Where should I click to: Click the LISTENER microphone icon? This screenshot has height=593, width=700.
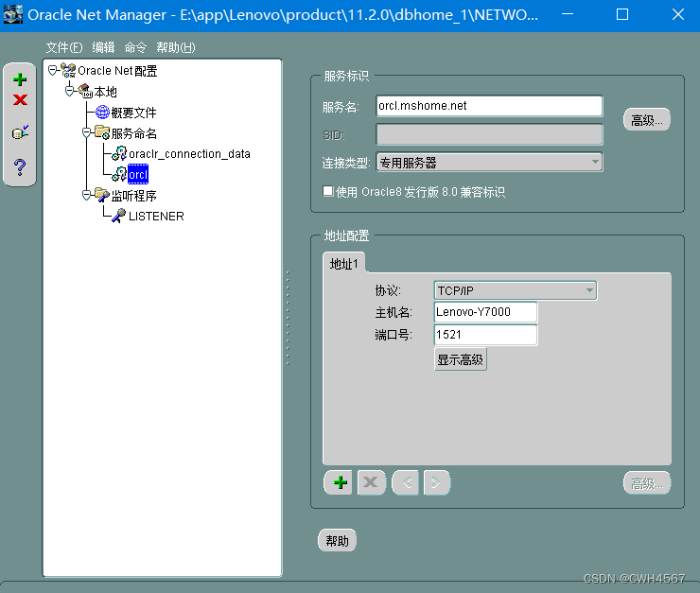click(119, 216)
